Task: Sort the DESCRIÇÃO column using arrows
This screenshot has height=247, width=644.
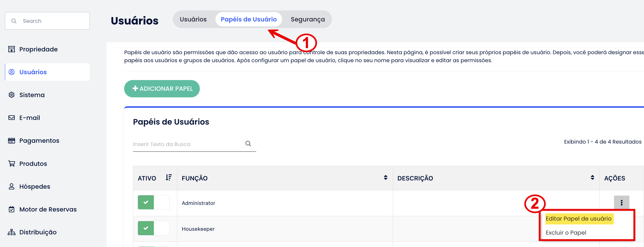Action: coord(592,178)
